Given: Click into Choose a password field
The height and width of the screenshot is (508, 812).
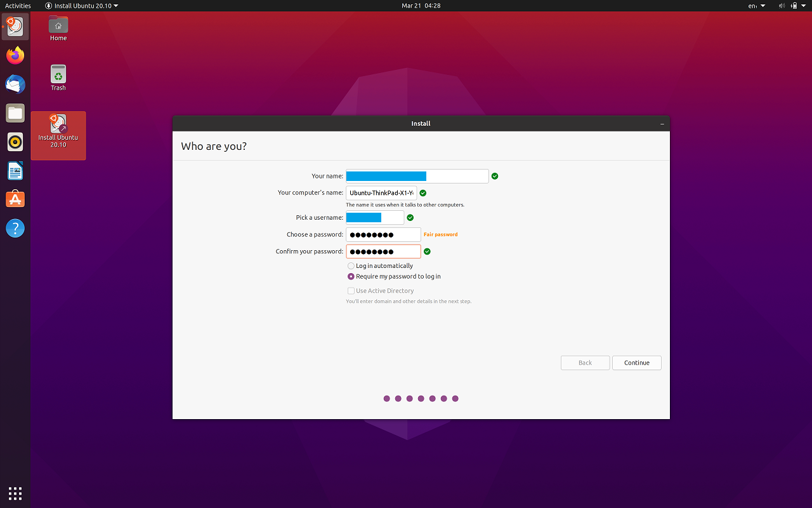Looking at the screenshot, I should (x=383, y=234).
